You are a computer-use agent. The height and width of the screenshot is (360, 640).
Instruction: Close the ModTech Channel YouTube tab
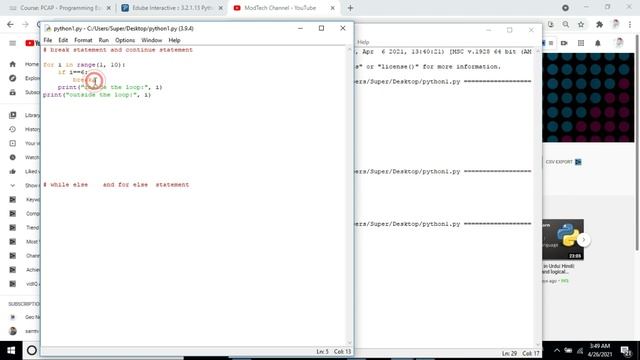tap(332, 8)
